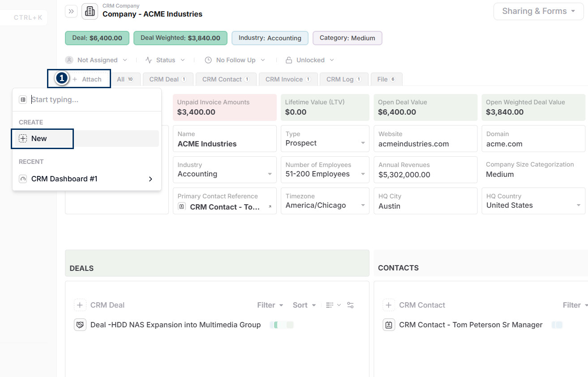The image size is (588, 377).
Task: Click the Open Deal Value card
Action: 425,107
